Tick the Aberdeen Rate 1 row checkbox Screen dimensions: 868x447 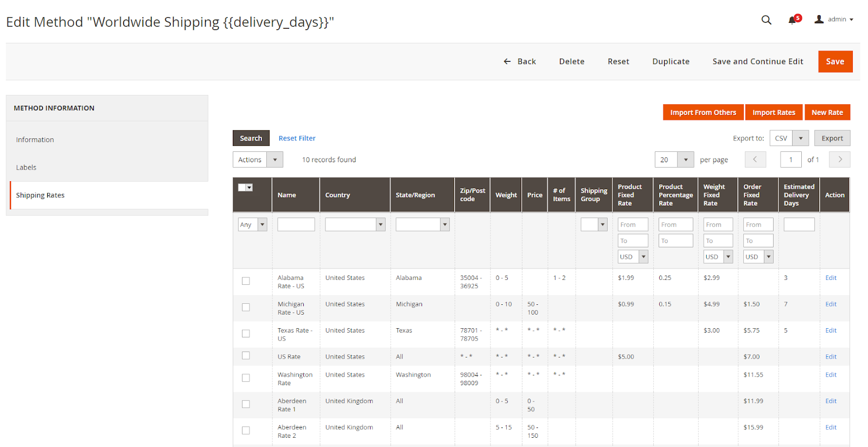[x=246, y=404]
